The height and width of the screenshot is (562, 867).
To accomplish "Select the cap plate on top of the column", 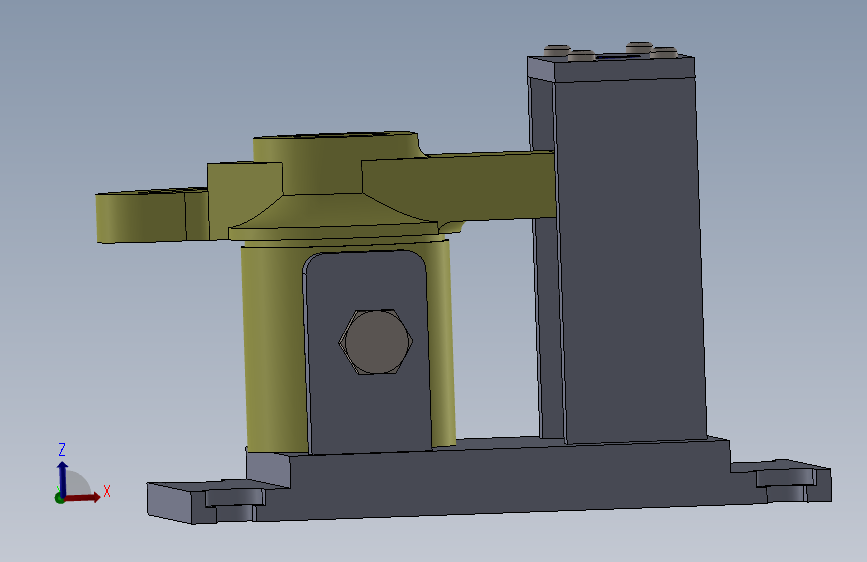I will 611,67.
